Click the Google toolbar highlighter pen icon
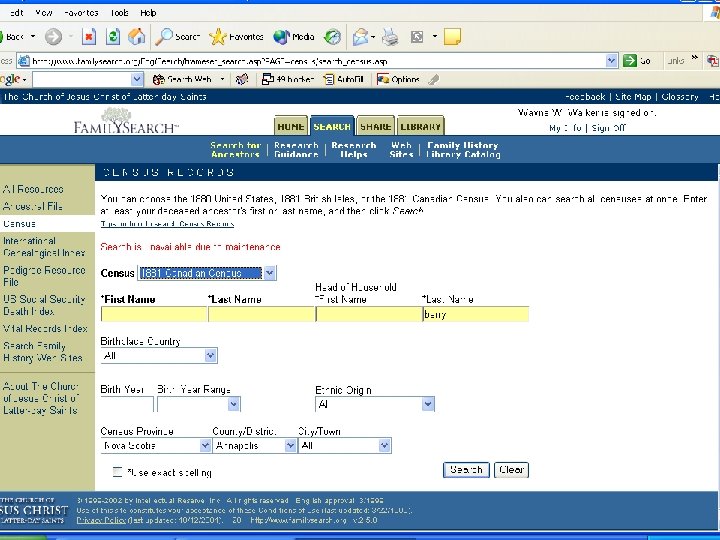Image resolution: width=720 pixels, height=540 pixels. 433,79
